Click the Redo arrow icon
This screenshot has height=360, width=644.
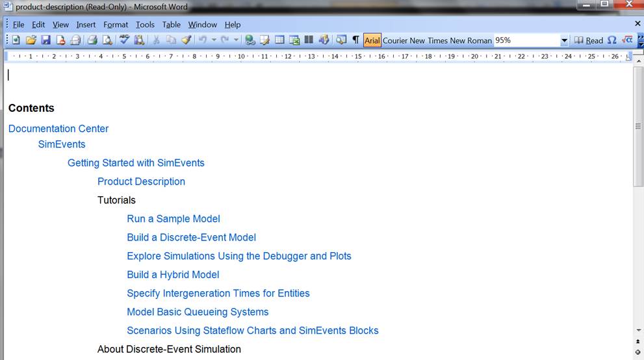tap(225, 40)
